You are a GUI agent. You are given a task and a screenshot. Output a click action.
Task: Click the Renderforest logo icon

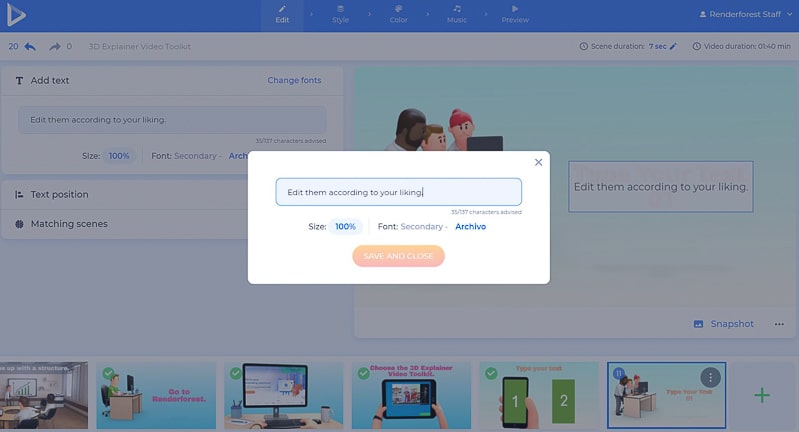tap(16, 14)
